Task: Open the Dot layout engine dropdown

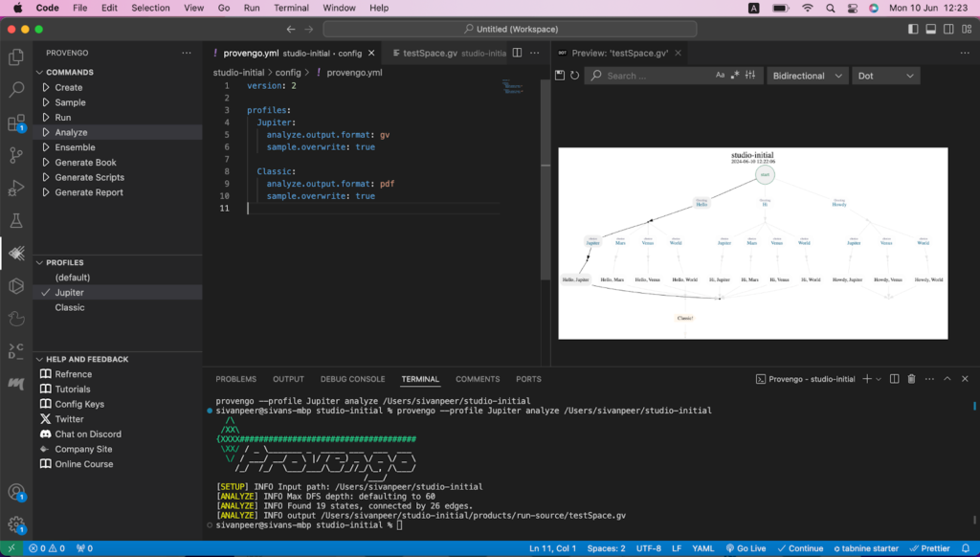Action: point(885,76)
